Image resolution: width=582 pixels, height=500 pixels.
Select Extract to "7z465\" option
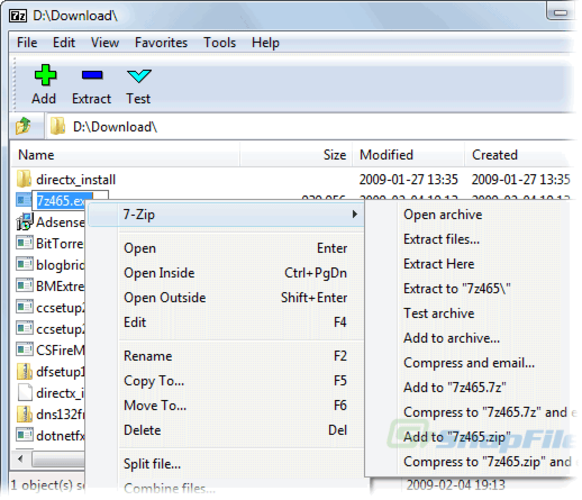click(457, 288)
